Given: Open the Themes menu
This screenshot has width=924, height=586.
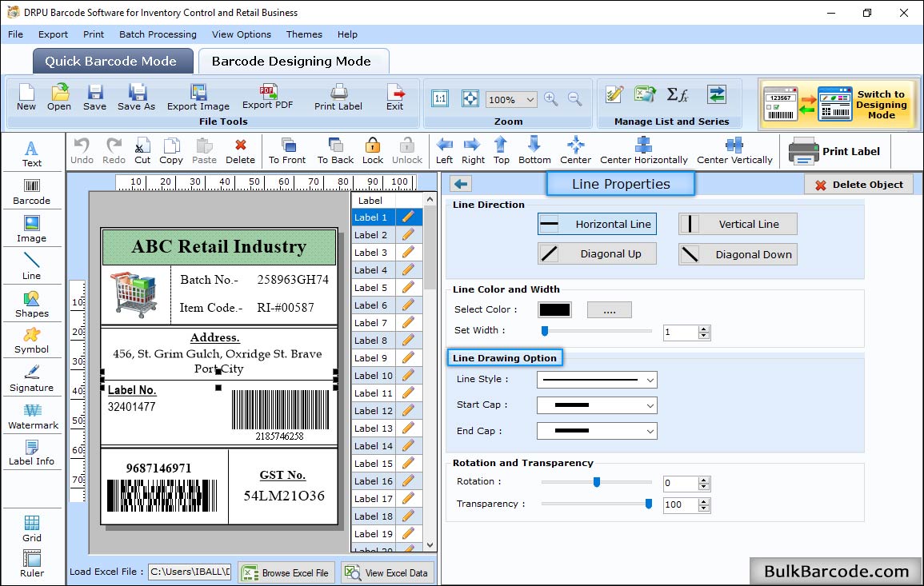Looking at the screenshot, I should pyautogui.click(x=304, y=34).
